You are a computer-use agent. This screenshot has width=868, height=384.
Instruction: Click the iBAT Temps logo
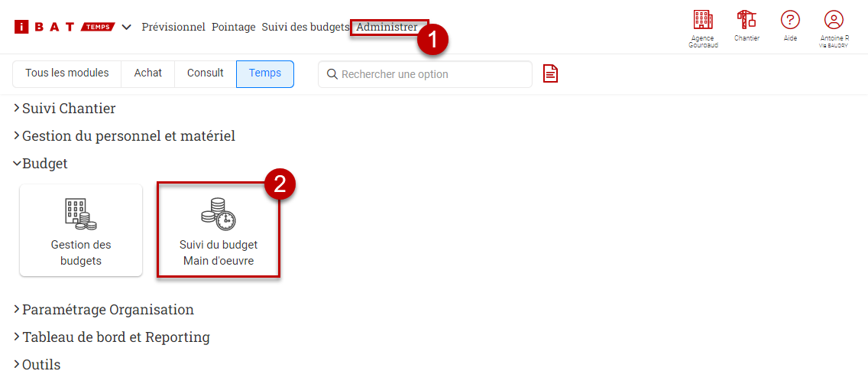coord(64,27)
